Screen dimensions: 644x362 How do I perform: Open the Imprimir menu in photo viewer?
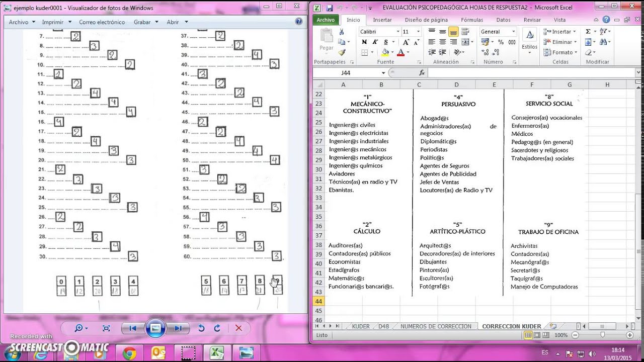[x=56, y=22]
